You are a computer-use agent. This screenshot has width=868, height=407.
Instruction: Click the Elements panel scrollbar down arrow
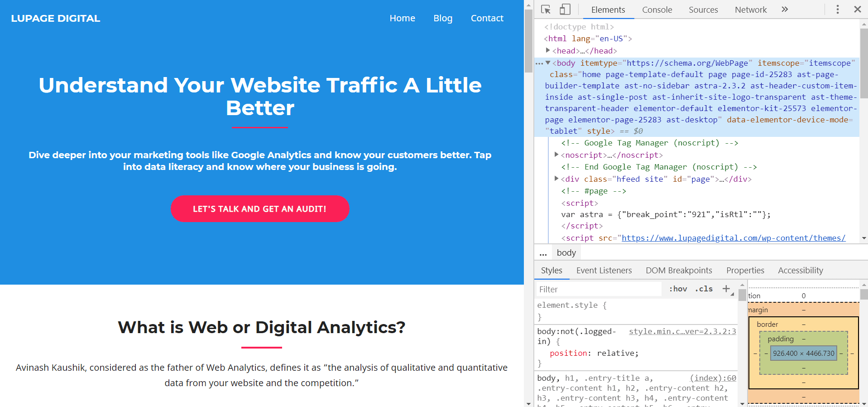click(864, 238)
